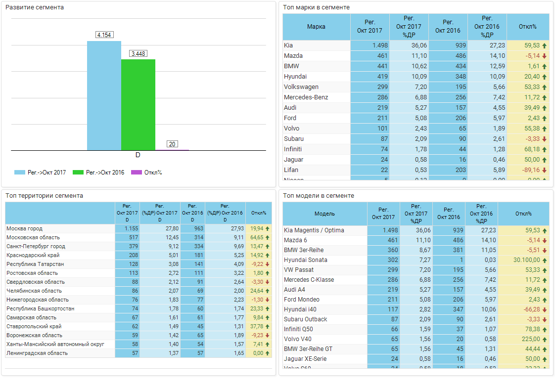This screenshot has height=392, width=555.
Task: Sort by the Модель column header
Action: (x=324, y=214)
